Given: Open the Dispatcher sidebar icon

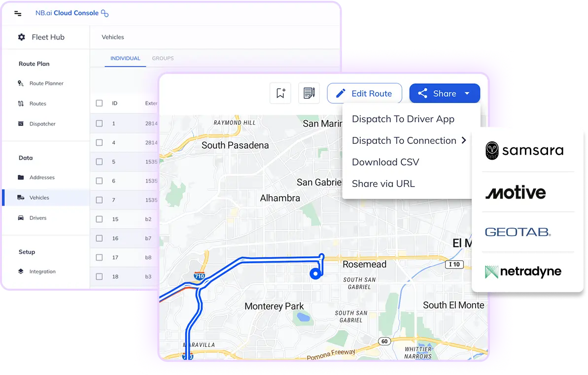Looking at the screenshot, I should (x=21, y=124).
